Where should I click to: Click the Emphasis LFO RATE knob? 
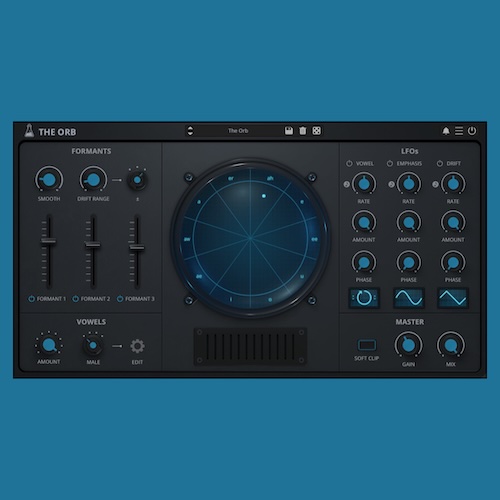click(x=409, y=184)
